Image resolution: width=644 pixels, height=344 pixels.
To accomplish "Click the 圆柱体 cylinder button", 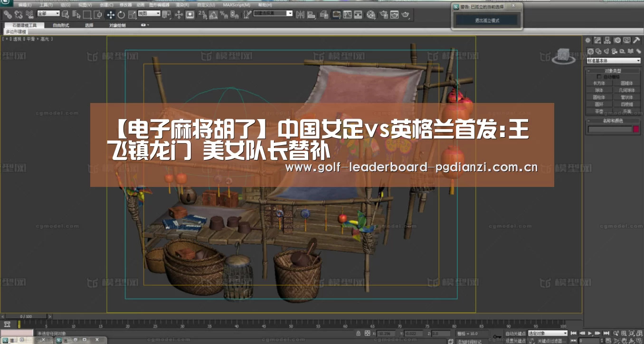I will tap(599, 97).
